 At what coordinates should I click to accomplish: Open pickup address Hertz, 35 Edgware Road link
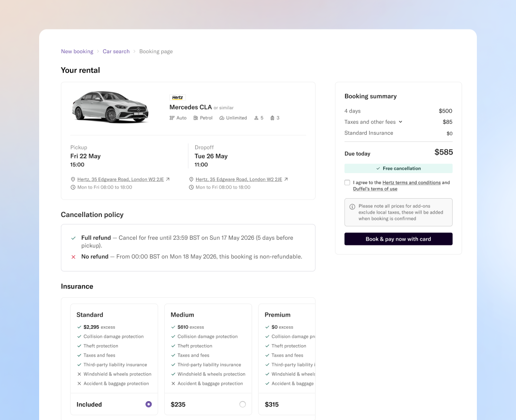tap(120, 179)
